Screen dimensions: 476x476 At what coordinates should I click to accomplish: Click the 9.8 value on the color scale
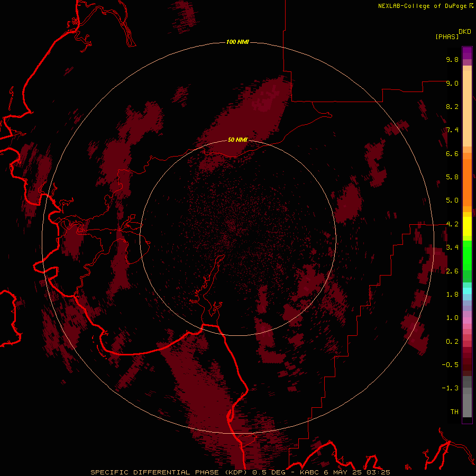(452, 59)
